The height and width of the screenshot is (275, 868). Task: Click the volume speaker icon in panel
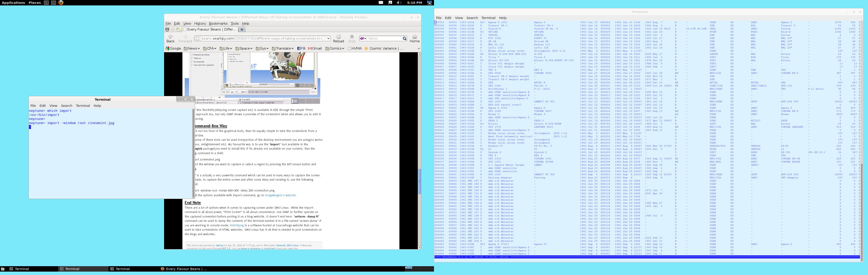[399, 2]
